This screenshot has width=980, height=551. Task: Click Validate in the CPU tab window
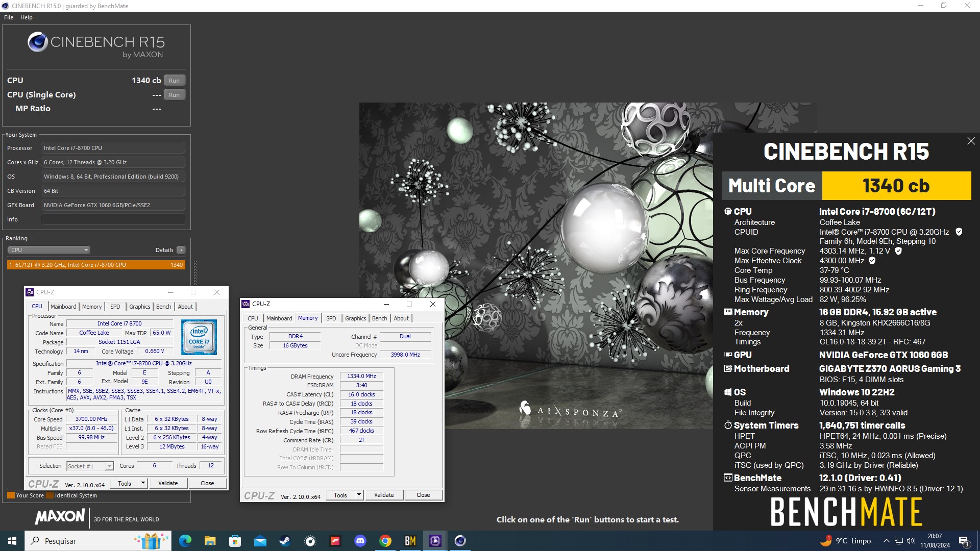[x=168, y=483]
